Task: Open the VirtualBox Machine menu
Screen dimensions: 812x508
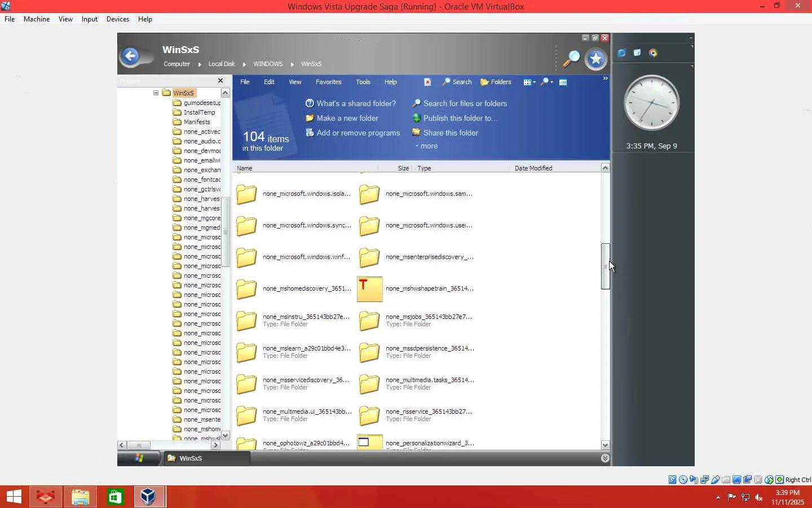Action: click(37, 19)
